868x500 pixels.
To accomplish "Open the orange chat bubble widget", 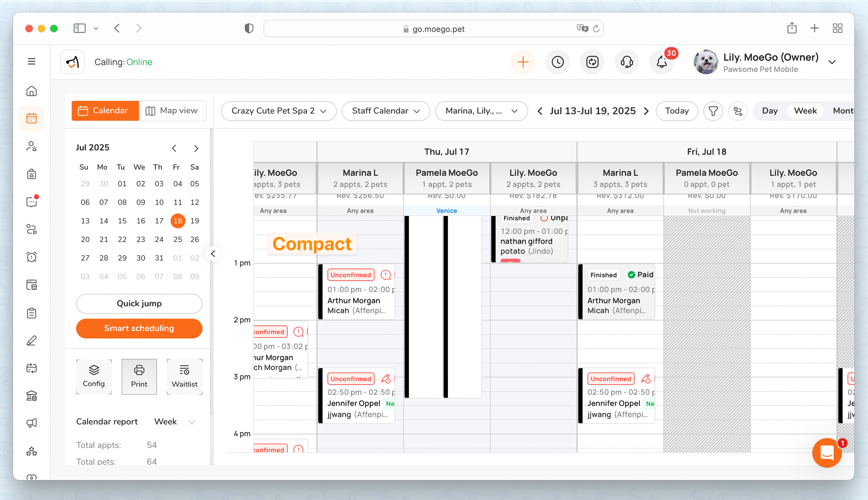I will (827, 453).
